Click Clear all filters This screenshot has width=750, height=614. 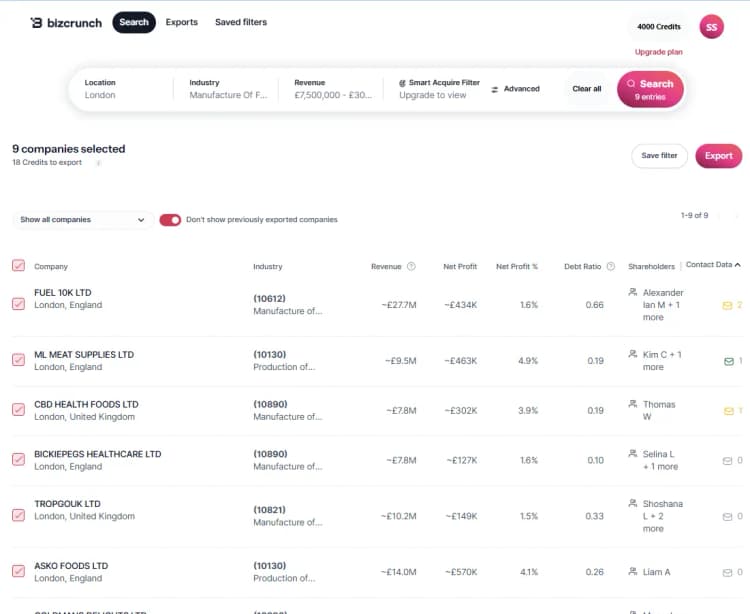[x=587, y=89]
